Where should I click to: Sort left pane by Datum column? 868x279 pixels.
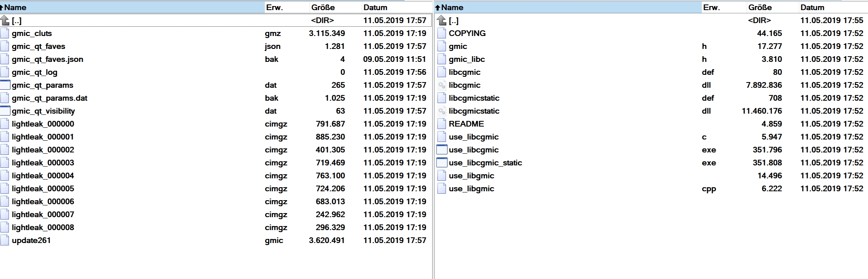(375, 7)
